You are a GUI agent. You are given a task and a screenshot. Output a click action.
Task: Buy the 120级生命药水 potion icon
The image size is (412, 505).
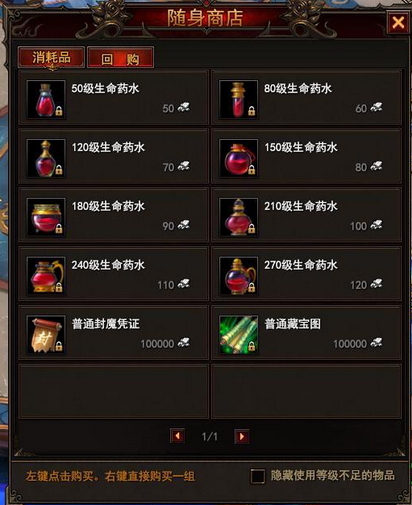click(x=46, y=158)
